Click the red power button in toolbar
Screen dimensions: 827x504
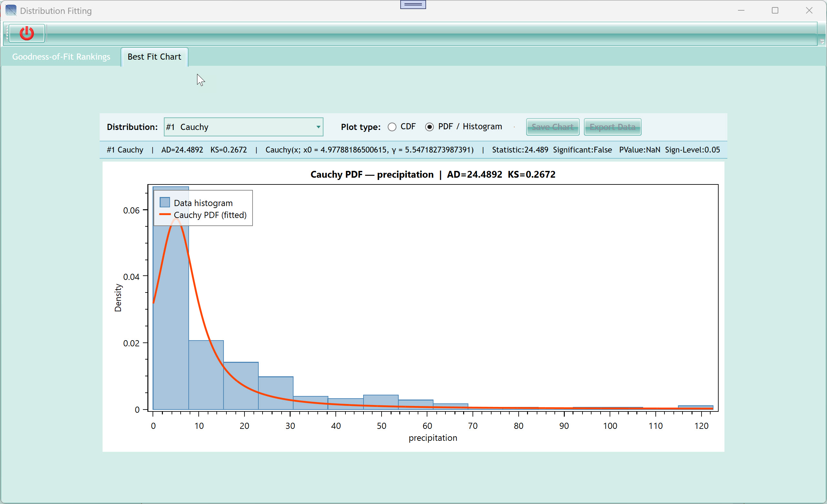click(x=26, y=33)
